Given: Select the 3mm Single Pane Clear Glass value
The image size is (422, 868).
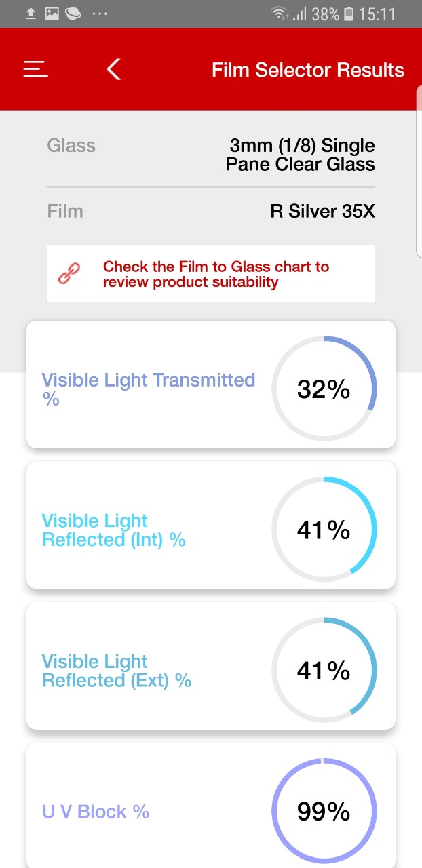Looking at the screenshot, I should (x=301, y=155).
